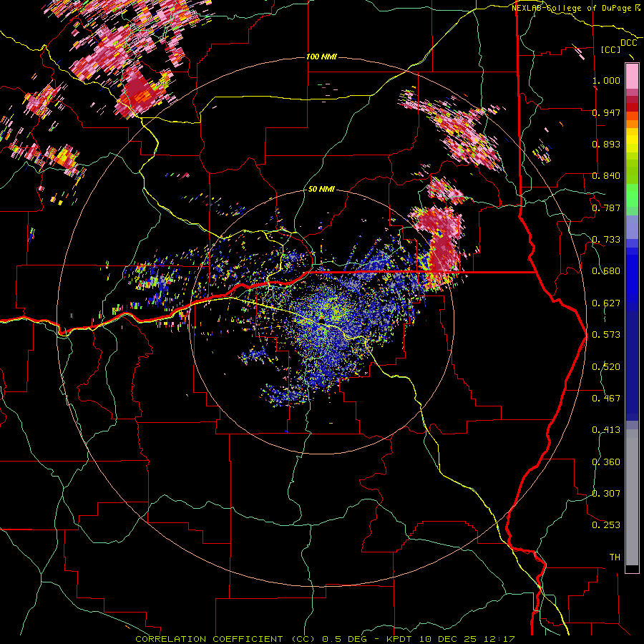This screenshot has height=644, width=644.
Task: Click the 0.680 scale value
Action: pyautogui.click(x=606, y=271)
